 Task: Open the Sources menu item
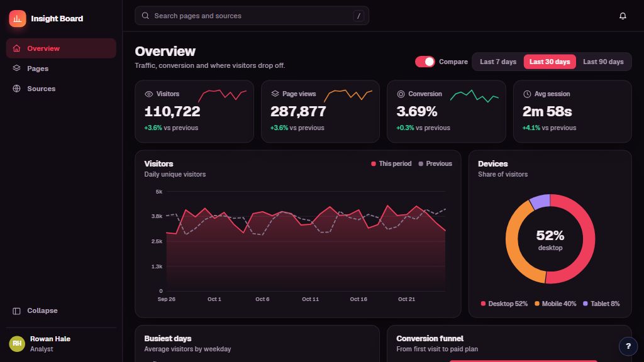[x=61, y=88]
